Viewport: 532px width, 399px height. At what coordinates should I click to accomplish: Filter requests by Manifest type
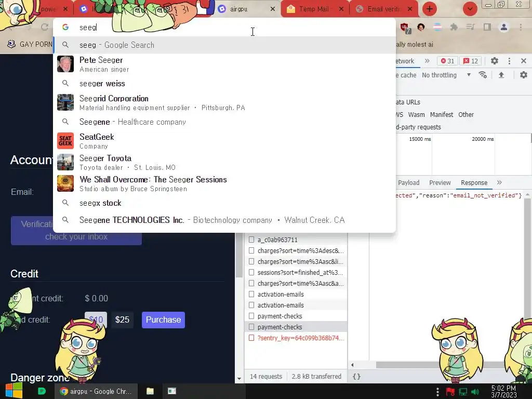pyautogui.click(x=442, y=115)
